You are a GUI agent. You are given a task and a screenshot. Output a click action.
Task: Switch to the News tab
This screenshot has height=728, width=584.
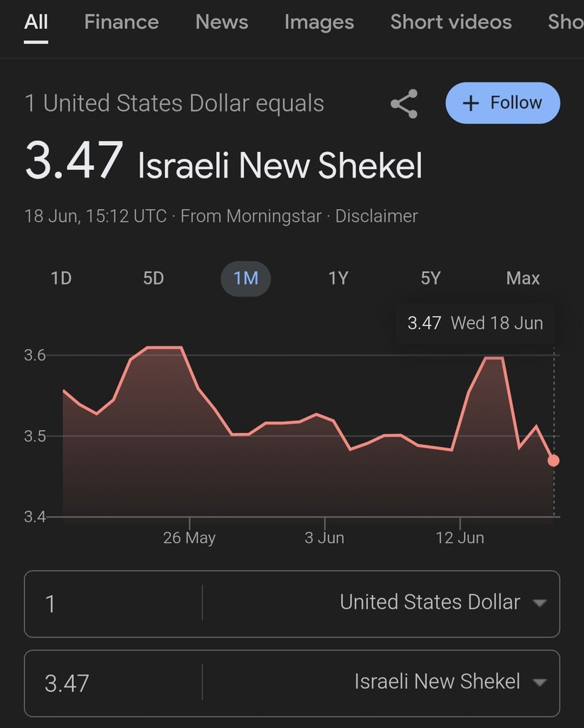(222, 22)
